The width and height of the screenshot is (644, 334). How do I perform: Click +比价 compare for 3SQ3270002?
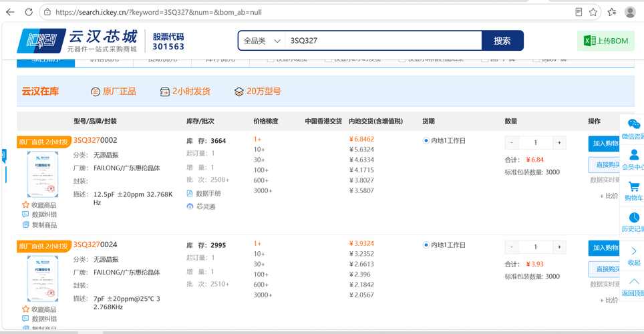pos(609,196)
